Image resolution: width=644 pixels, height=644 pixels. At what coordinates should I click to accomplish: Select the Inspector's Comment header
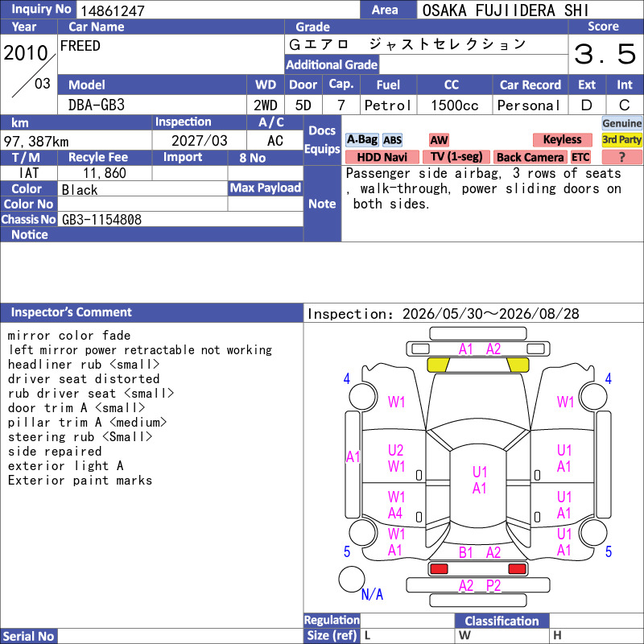[151, 312]
